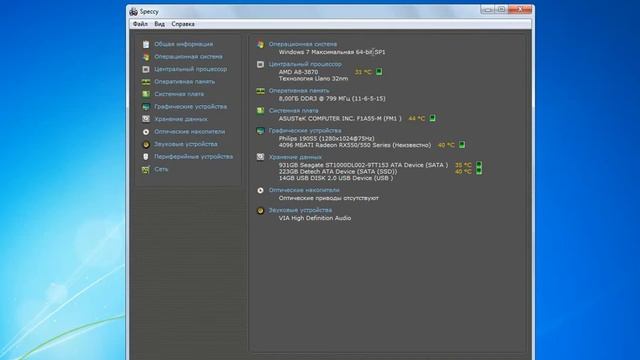
Task: Select Хранение данных in the sidebar
Action: coord(181,119)
